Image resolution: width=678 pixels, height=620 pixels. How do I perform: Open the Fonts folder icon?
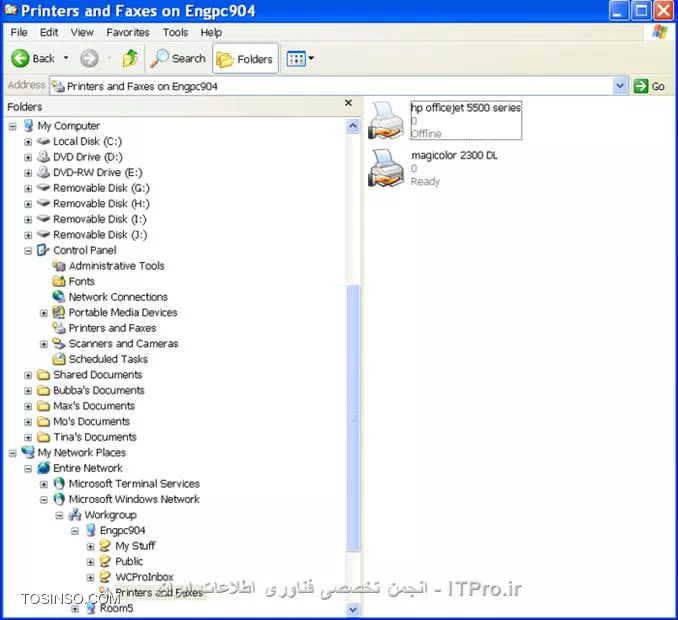tap(59, 281)
